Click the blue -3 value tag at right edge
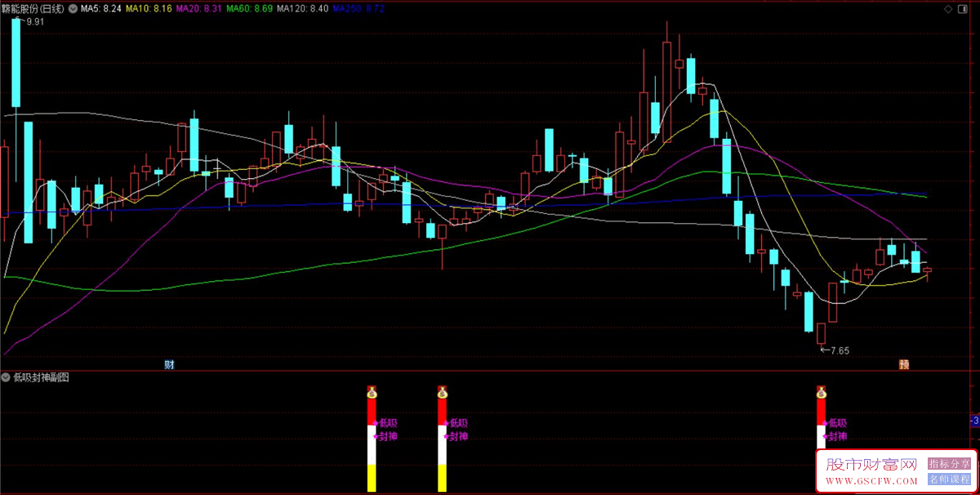Viewport: 980px width, 495px height. [x=974, y=421]
